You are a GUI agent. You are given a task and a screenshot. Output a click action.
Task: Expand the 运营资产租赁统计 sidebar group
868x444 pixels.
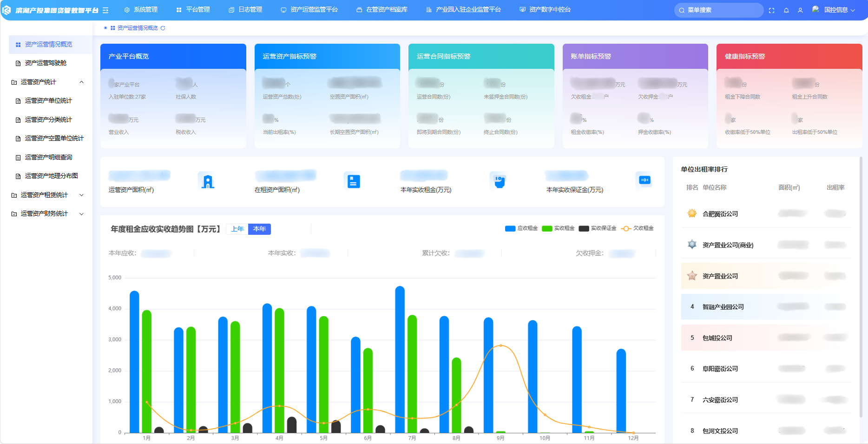tap(82, 195)
